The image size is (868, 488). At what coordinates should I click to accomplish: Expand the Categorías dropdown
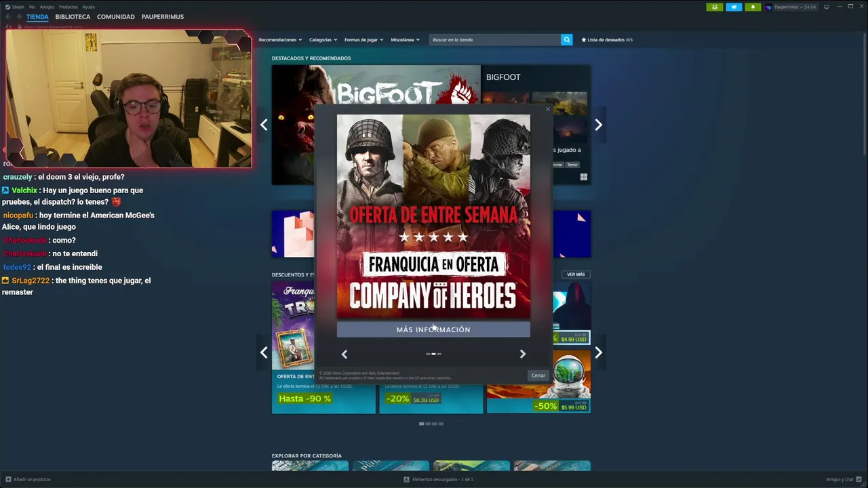(323, 40)
